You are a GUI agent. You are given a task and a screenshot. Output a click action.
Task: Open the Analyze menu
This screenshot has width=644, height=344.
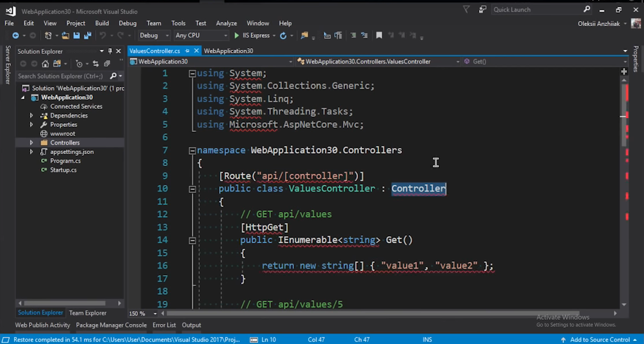click(x=226, y=23)
